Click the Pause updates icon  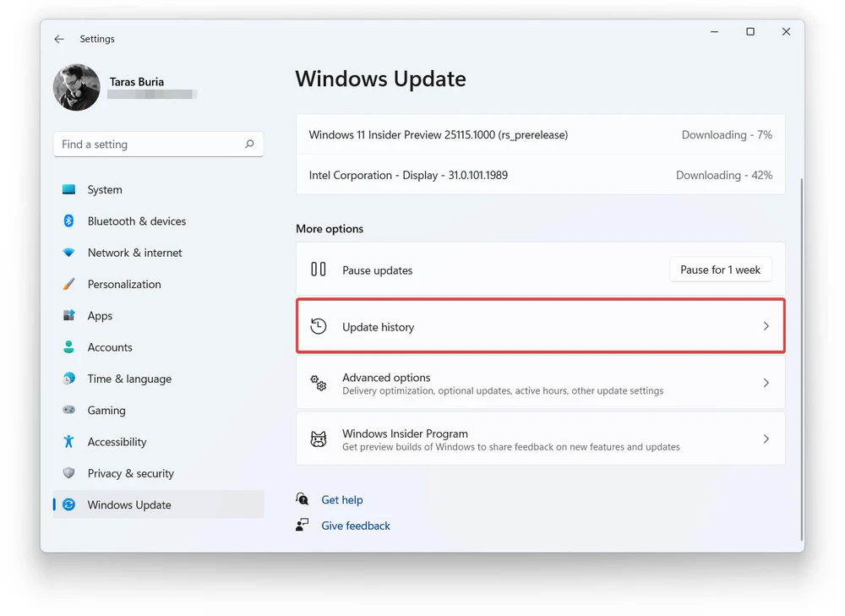click(319, 270)
